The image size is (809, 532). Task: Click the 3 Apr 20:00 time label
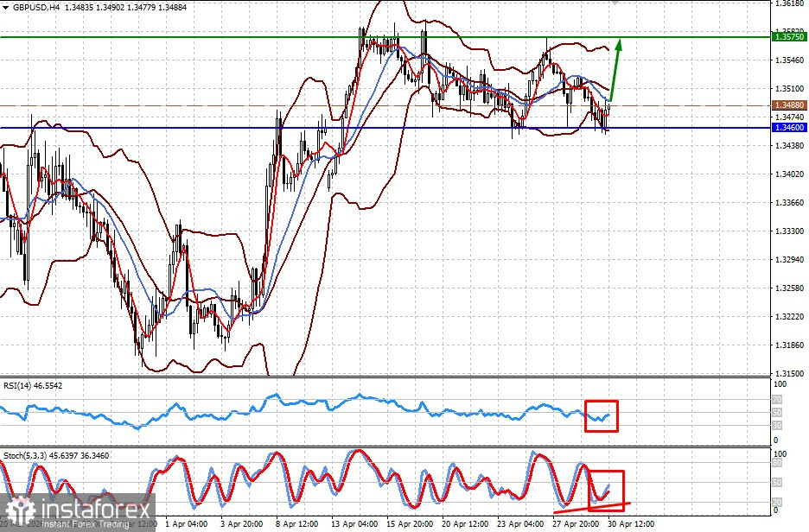[x=241, y=524]
